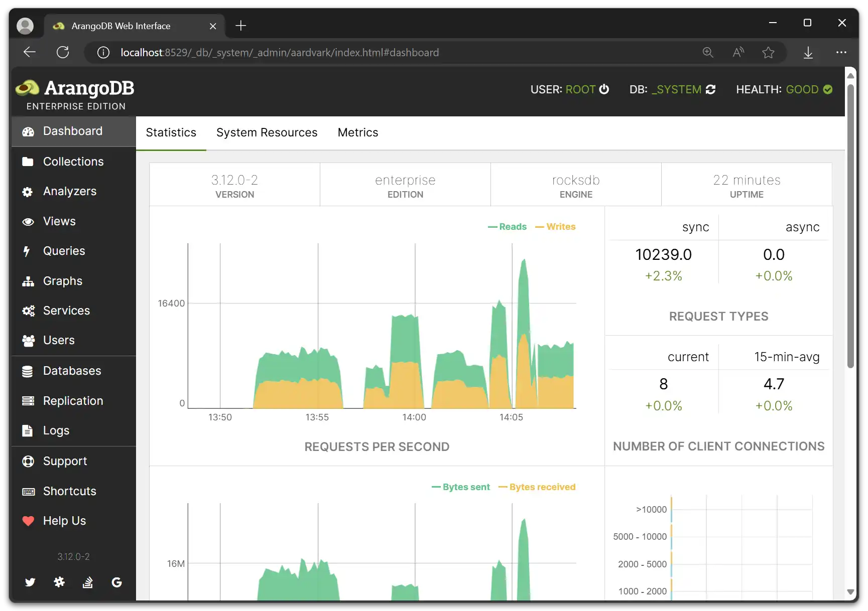The image size is (868, 611).
Task: Toggle the Writes series legend
Action: [555, 227]
